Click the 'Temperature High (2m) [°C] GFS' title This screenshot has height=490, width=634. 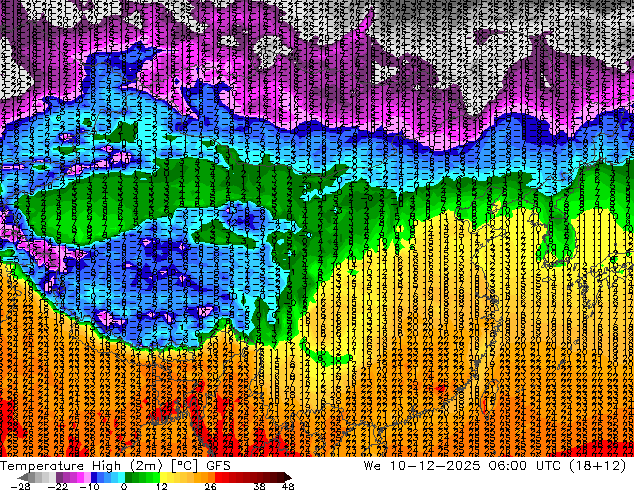(115, 466)
